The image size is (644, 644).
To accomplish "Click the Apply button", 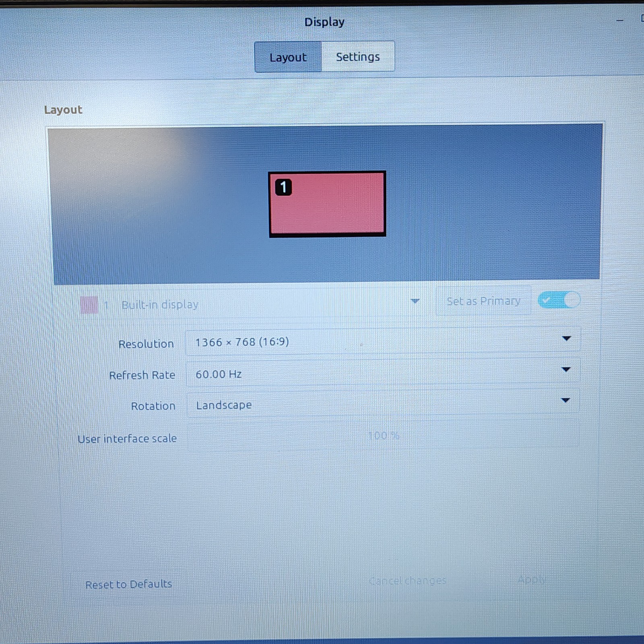I will (532, 579).
